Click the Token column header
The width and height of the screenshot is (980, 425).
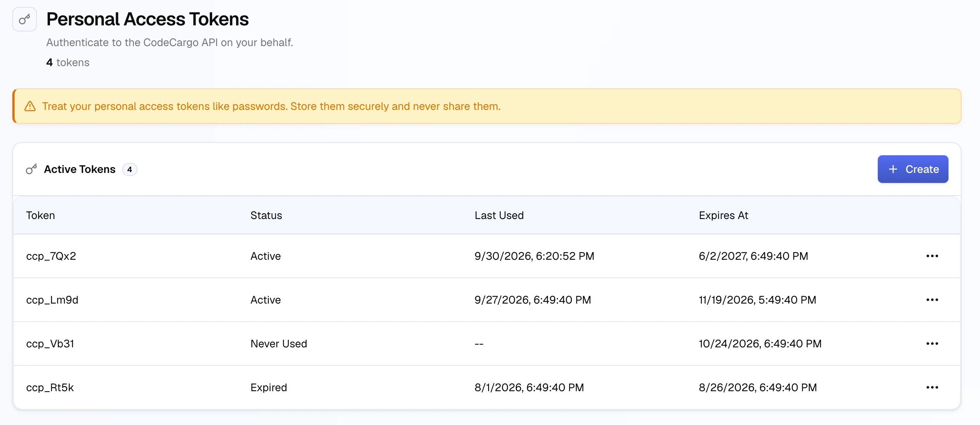point(40,216)
